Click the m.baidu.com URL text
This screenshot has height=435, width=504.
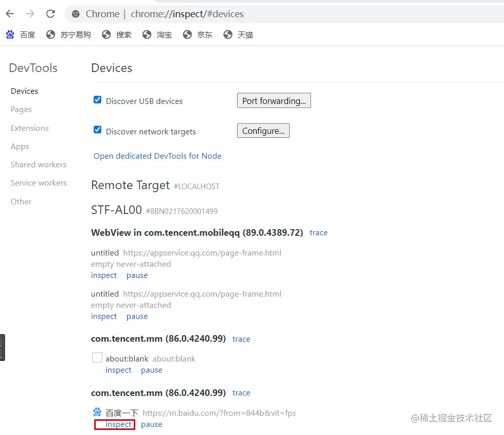click(219, 413)
